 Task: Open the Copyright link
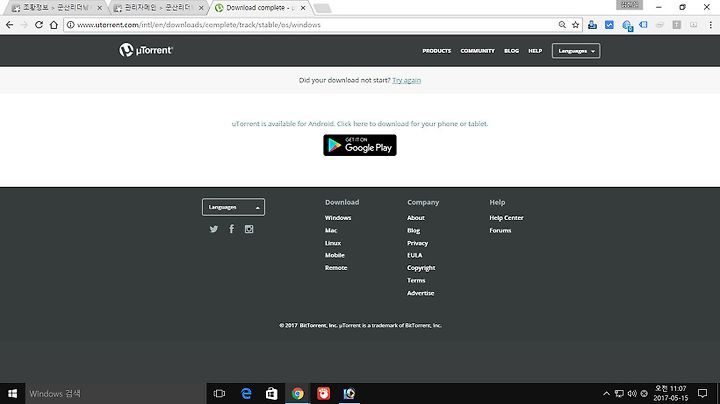point(421,268)
